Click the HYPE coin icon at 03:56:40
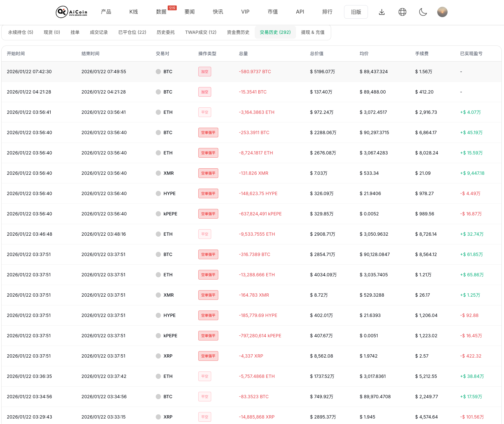 (x=158, y=193)
